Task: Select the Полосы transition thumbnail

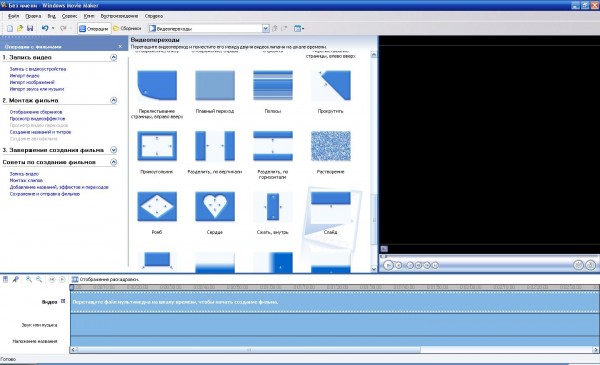Action: [273, 85]
